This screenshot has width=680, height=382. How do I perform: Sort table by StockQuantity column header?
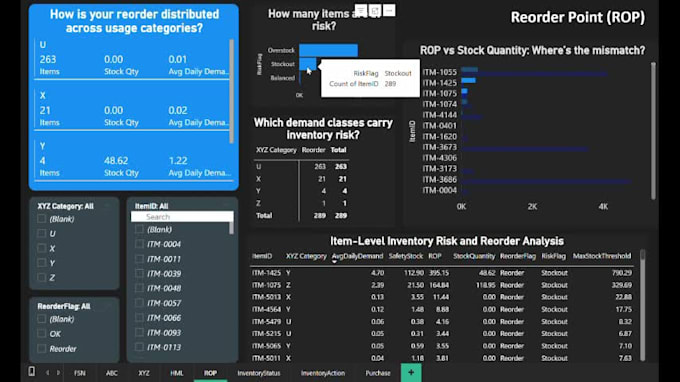pyautogui.click(x=474, y=256)
